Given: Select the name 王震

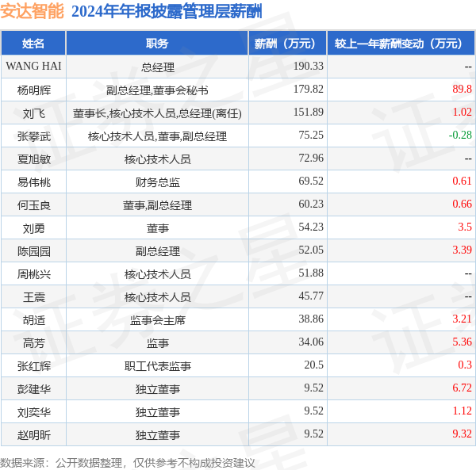Looking at the screenshot, I should pyautogui.click(x=33, y=297).
